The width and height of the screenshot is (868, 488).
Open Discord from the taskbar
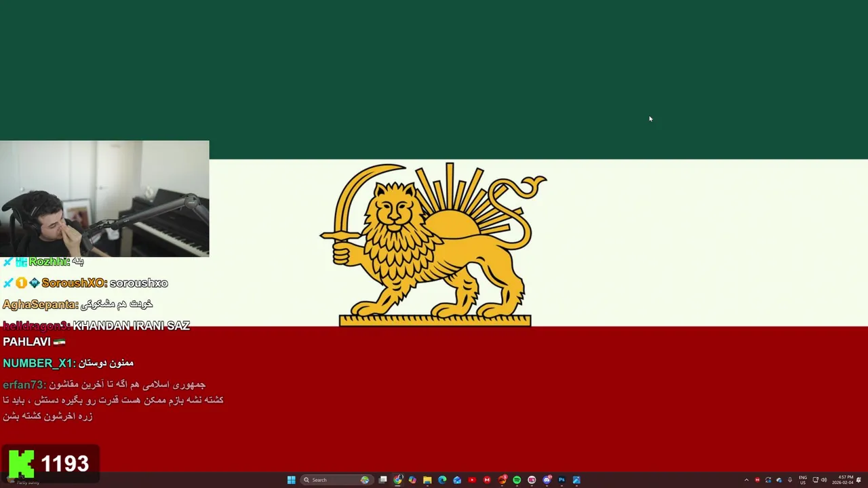point(547,480)
